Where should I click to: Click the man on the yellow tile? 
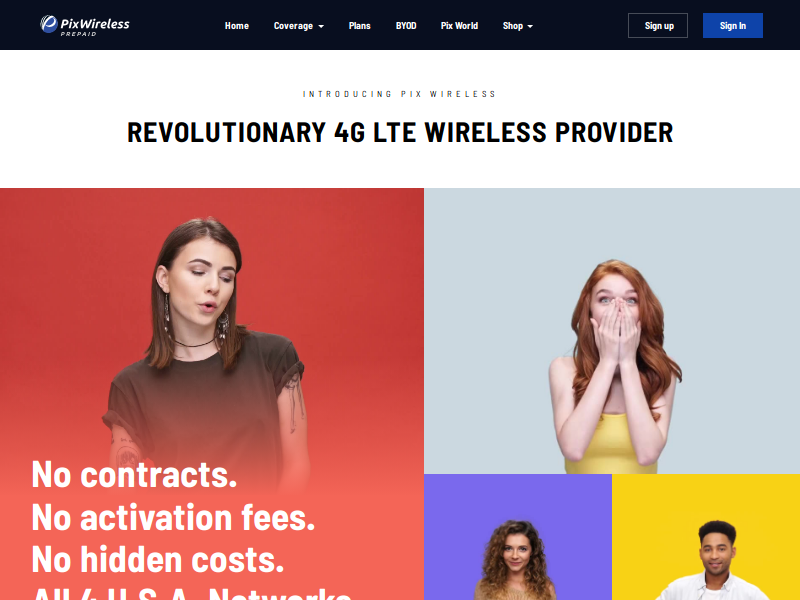(706, 537)
